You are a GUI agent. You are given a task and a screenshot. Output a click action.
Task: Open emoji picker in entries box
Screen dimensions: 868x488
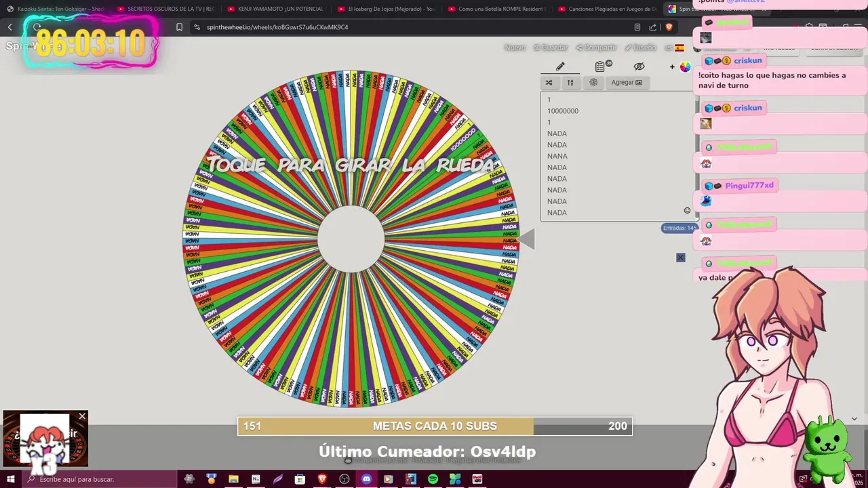(687, 211)
